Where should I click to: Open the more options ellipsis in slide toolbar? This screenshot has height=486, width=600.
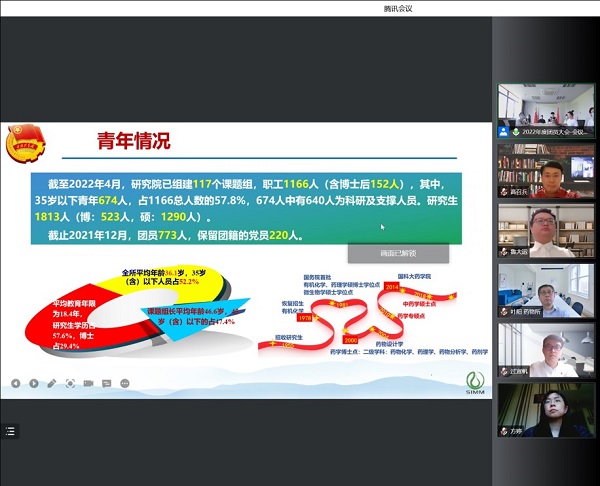tap(124, 383)
